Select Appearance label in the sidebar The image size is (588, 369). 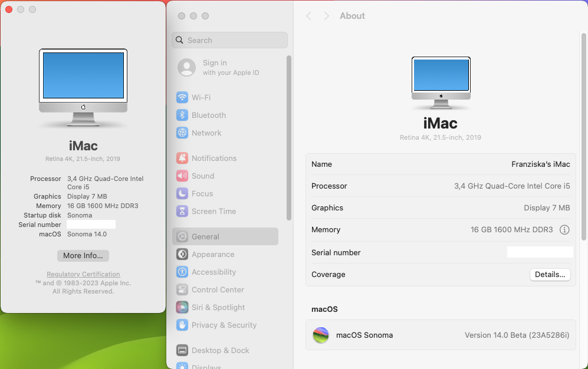click(x=213, y=254)
